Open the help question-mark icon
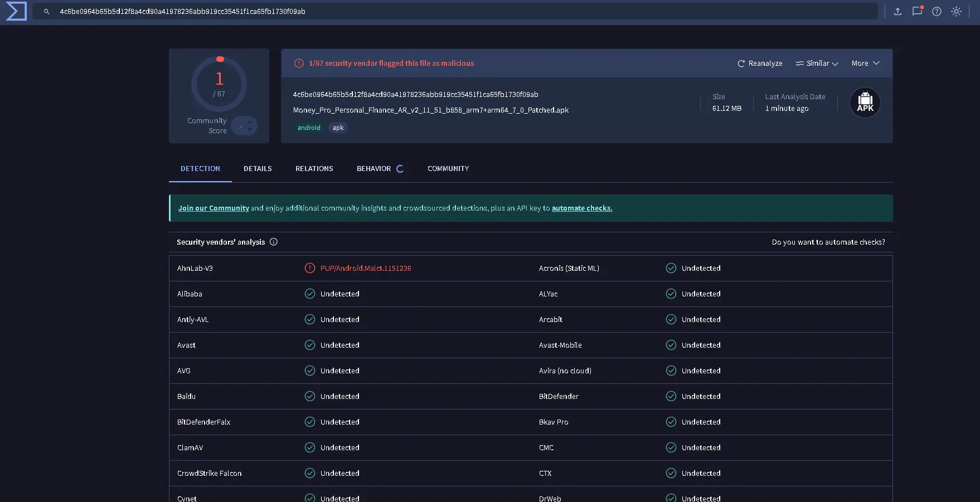 coord(937,11)
